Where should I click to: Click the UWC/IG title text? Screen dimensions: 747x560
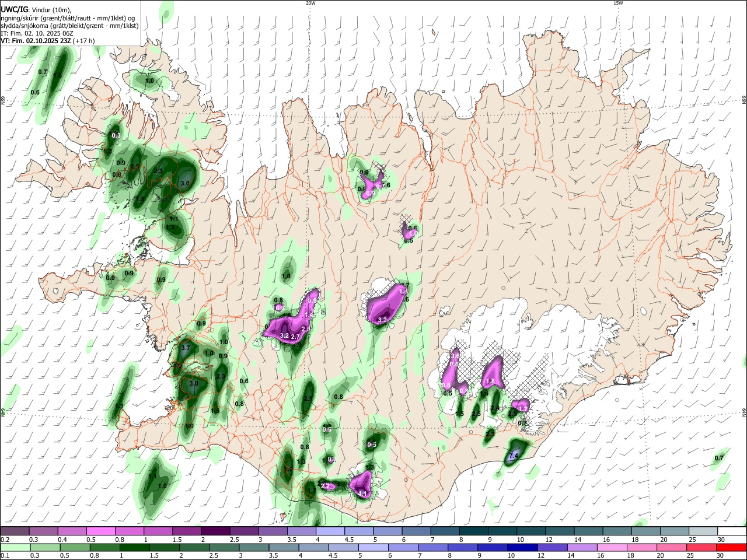coord(14,10)
